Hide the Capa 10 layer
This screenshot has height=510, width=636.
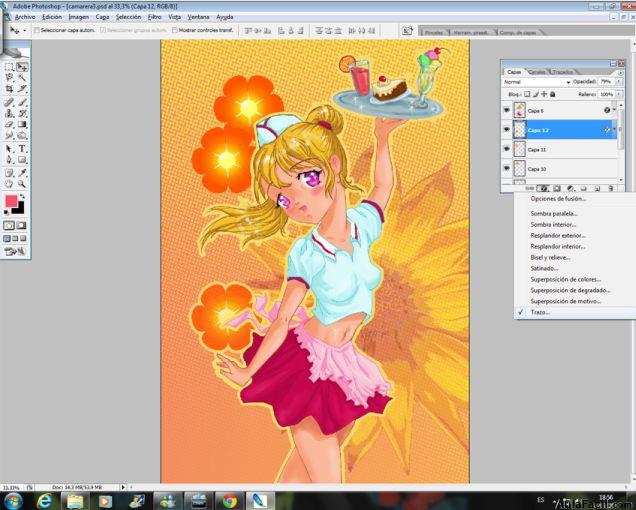click(507, 168)
